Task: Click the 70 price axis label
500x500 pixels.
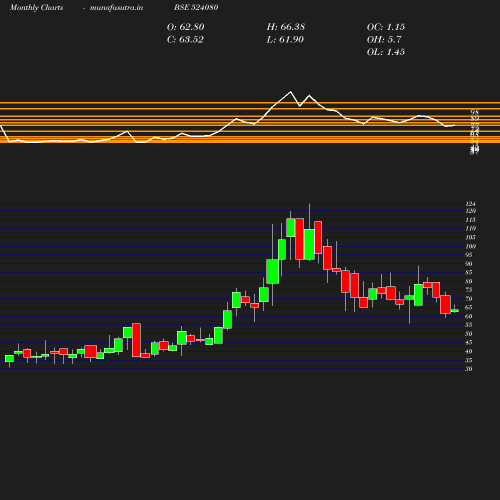Action: pos(469,299)
